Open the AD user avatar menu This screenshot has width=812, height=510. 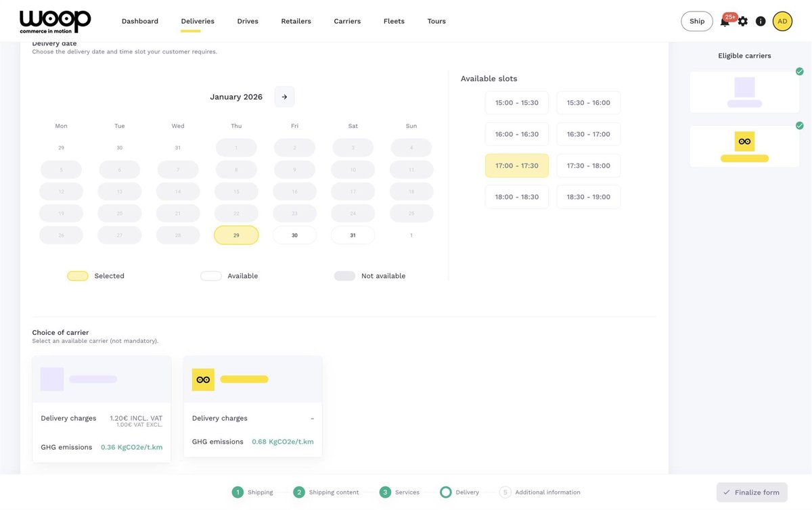782,22
